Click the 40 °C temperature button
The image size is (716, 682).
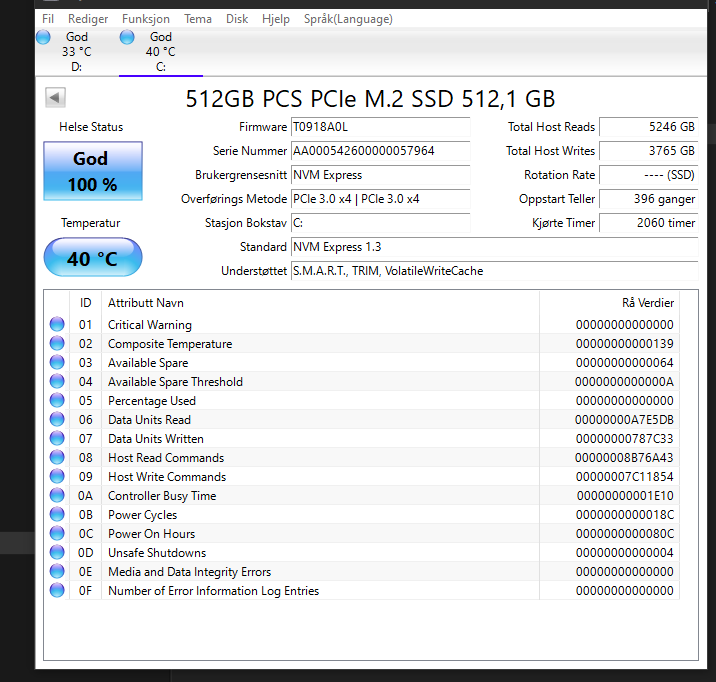pyautogui.click(x=93, y=257)
